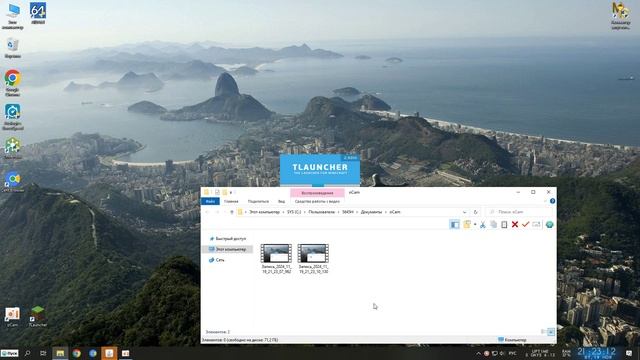
Task: Click the taskbar search magnifier
Action: tap(27, 353)
